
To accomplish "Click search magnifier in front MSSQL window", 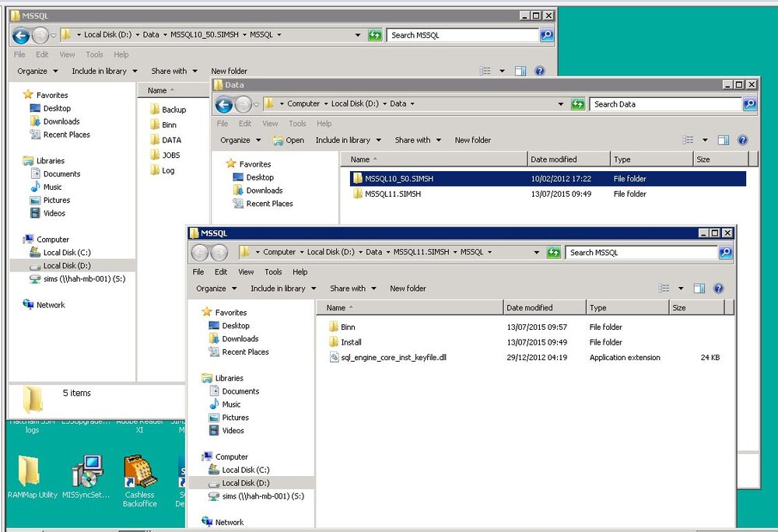I will [725, 252].
